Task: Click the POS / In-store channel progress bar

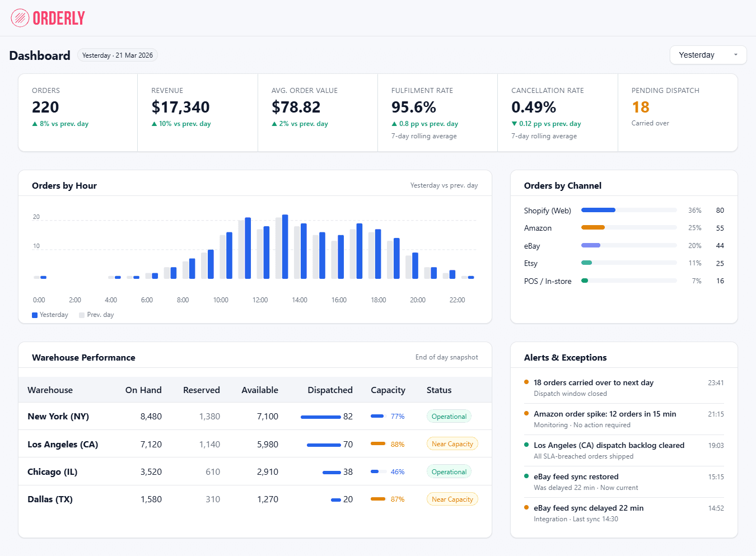Action: pyautogui.click(x=629, y=281)
